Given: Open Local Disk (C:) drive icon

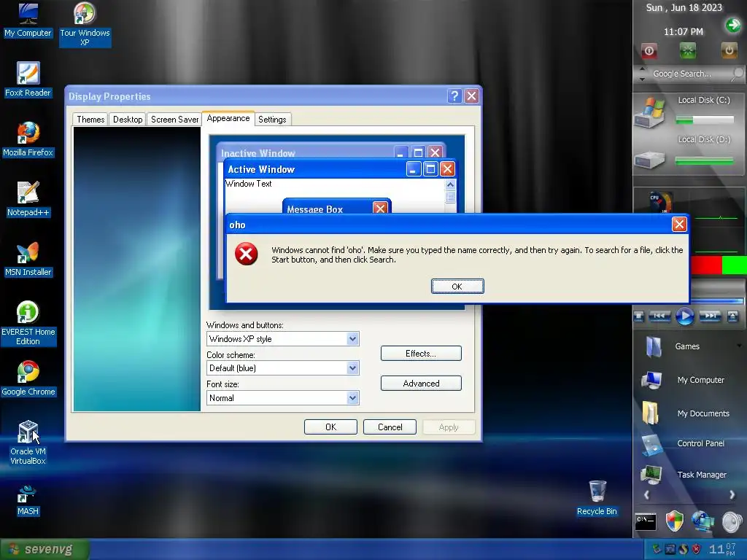Looking at the screenshot, I should tap(649, 112).
